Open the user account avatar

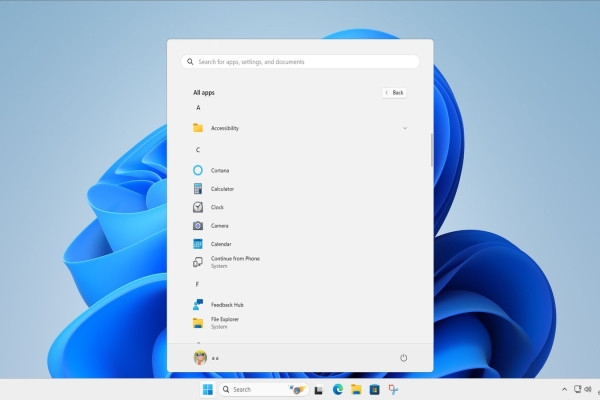coord(200,358)
